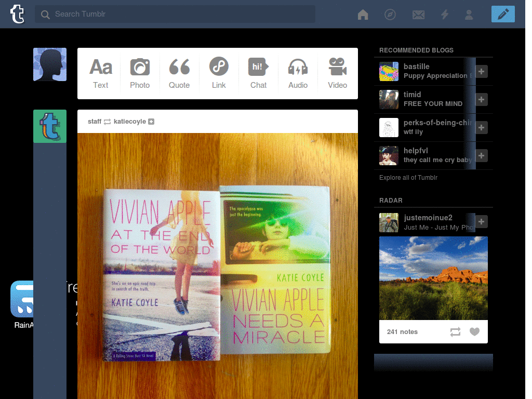Create a new Quote post
The height and width of the screenshot is (399, 532).
point(179,73)
